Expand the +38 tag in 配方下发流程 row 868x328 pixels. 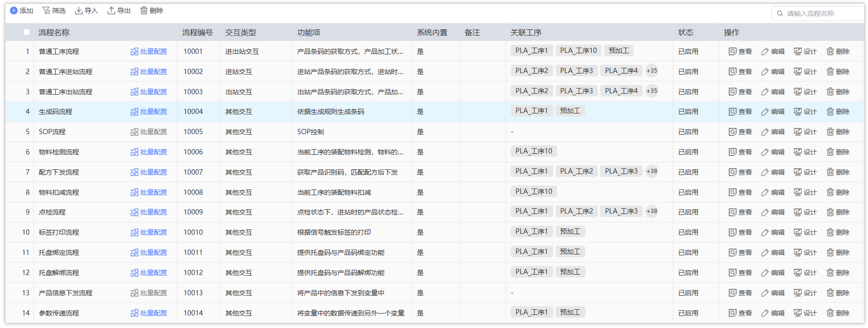[x=652, y=171]
